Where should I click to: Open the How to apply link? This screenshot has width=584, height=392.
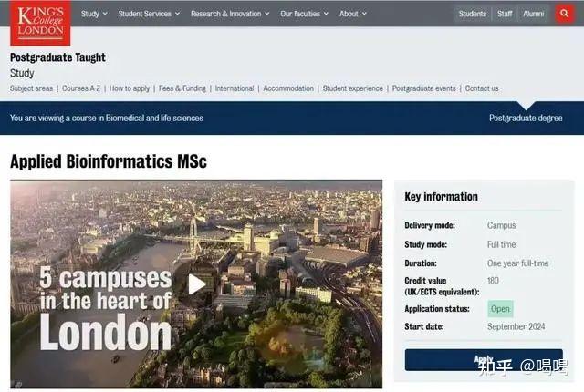click(130, 88)
